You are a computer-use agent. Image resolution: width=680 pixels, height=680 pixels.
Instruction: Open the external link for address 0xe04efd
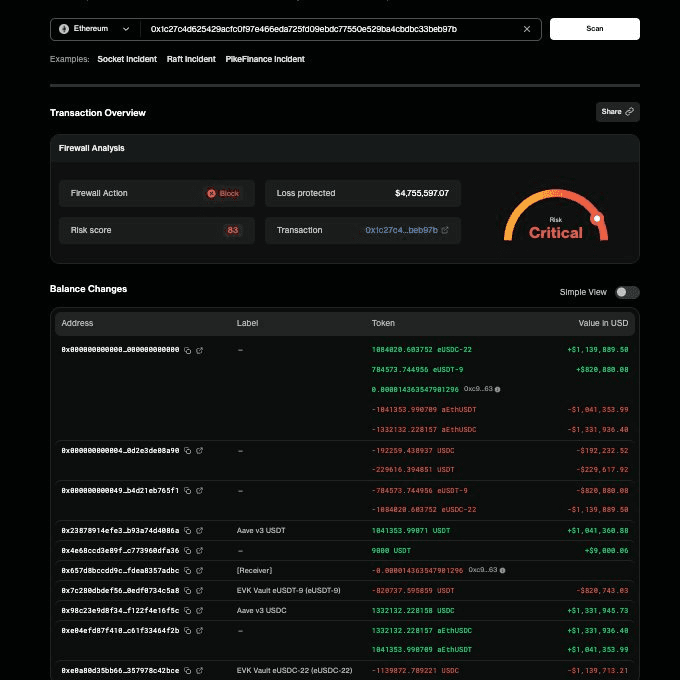[x=199, y=631]
